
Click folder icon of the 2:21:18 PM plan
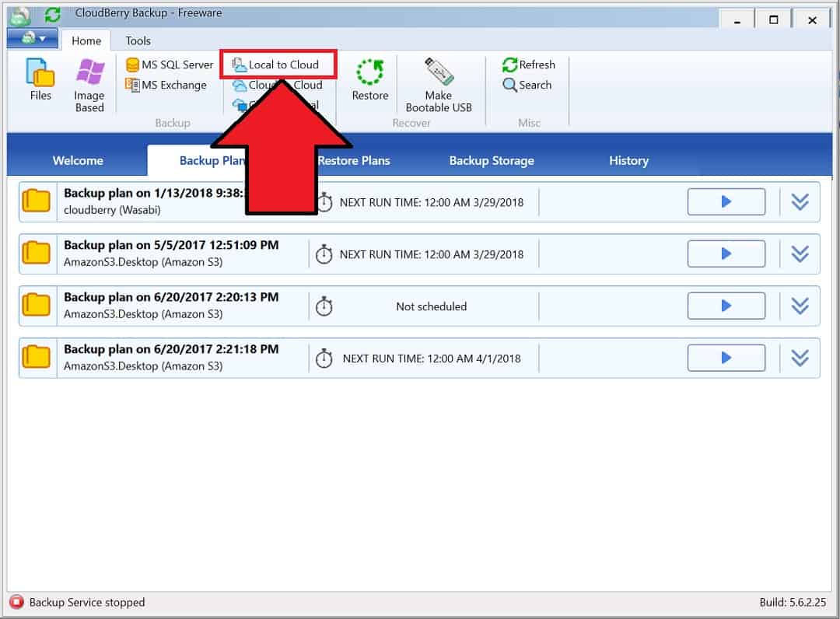pyautogui.click(x=37, y=357)
